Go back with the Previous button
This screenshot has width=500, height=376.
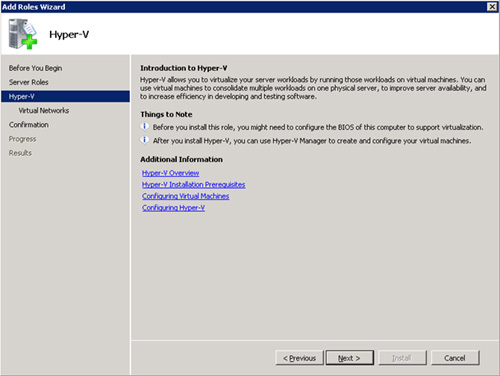click(x=299, y=358)
